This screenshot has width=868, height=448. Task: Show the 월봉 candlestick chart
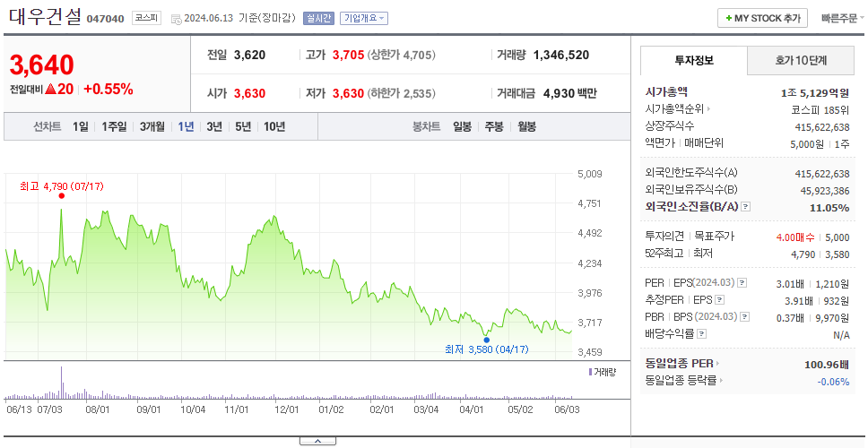(527, 126)
